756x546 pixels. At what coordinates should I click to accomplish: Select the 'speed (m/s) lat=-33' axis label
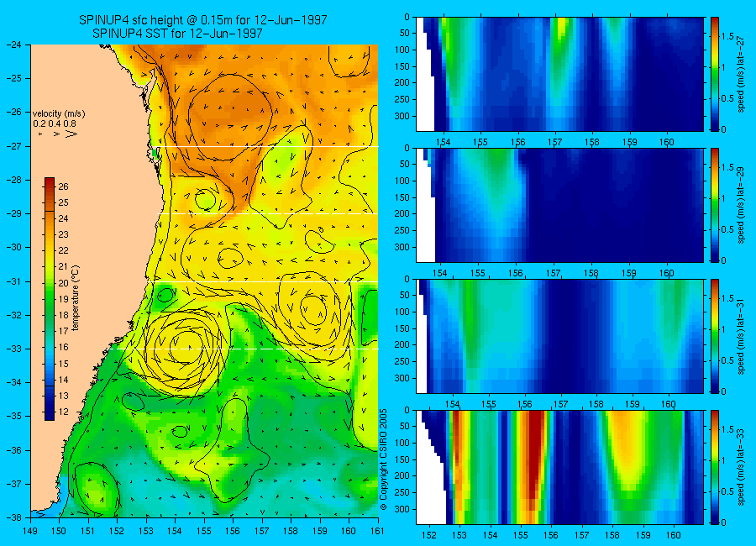[742, 467]
